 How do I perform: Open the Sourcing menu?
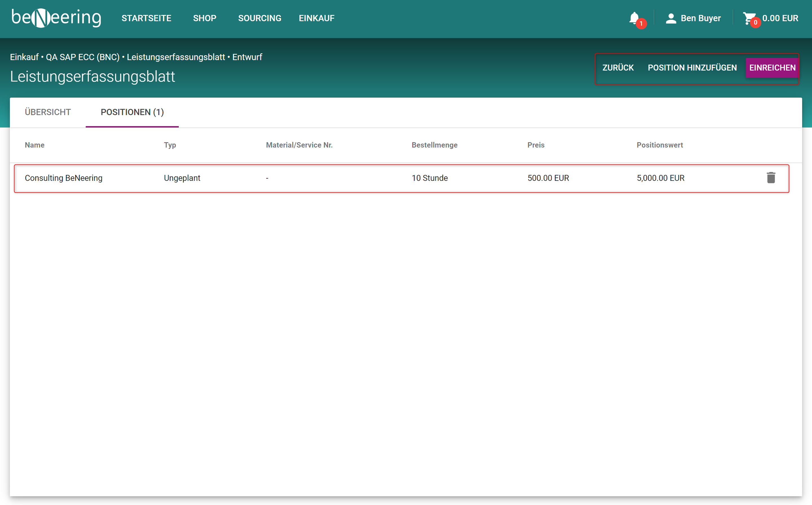click(260, 18)
